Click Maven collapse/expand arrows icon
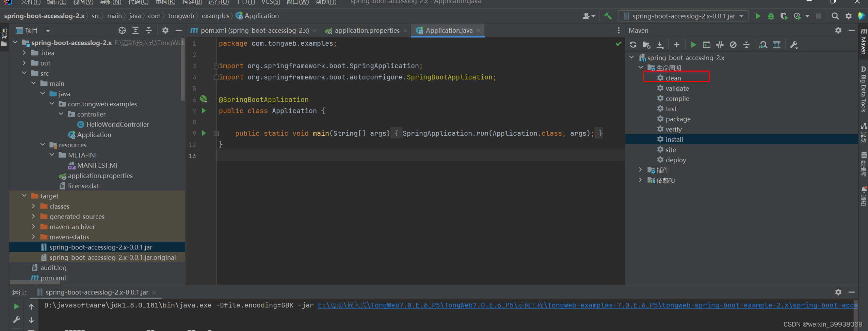 point(777,45)
